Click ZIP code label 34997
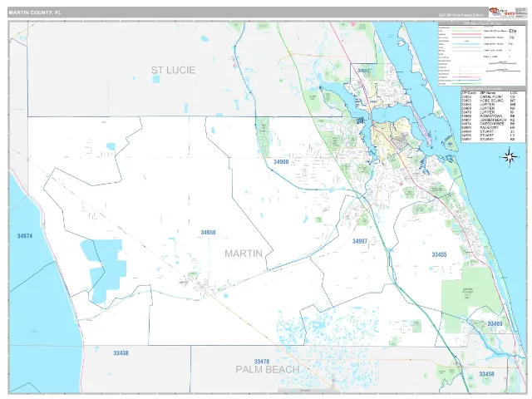The height and width of the screenshot is (399, 532). (x=360, y=241)
